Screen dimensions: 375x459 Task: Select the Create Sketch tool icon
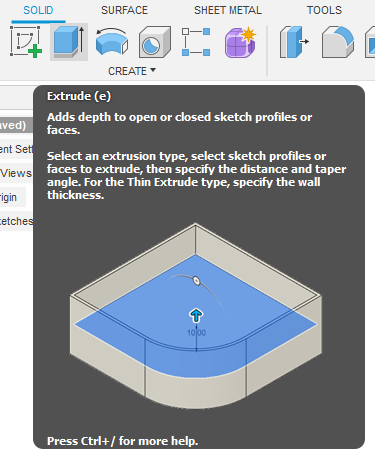(x=26, y=42)
